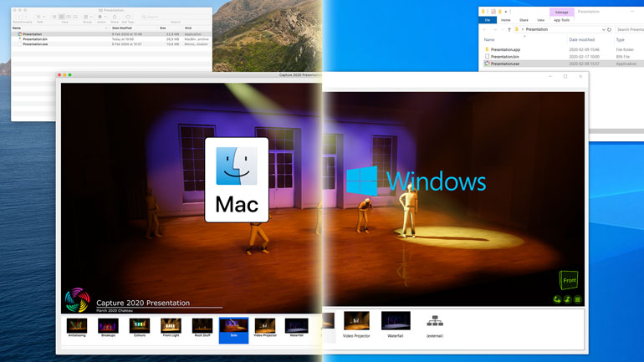Open the View tab in Explorer
This screenshot has width=644, height=362.
(541, 20)
